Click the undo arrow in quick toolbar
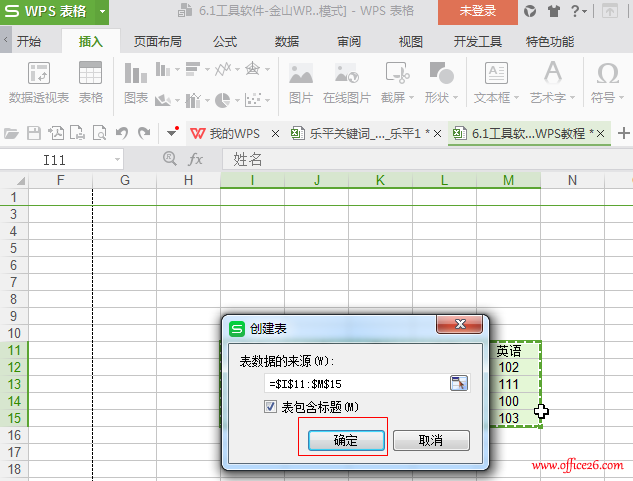 click(x=122, y=133)
